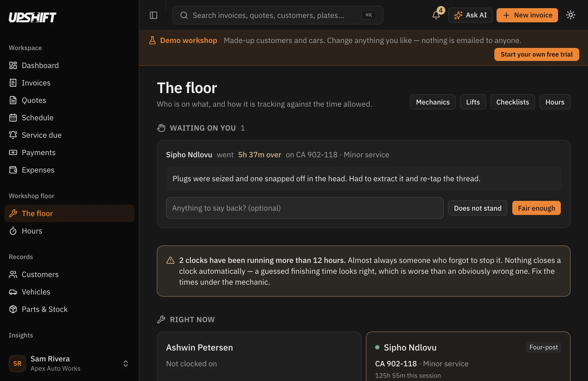Click the Parts & Stock box icon

click(13, 309)
